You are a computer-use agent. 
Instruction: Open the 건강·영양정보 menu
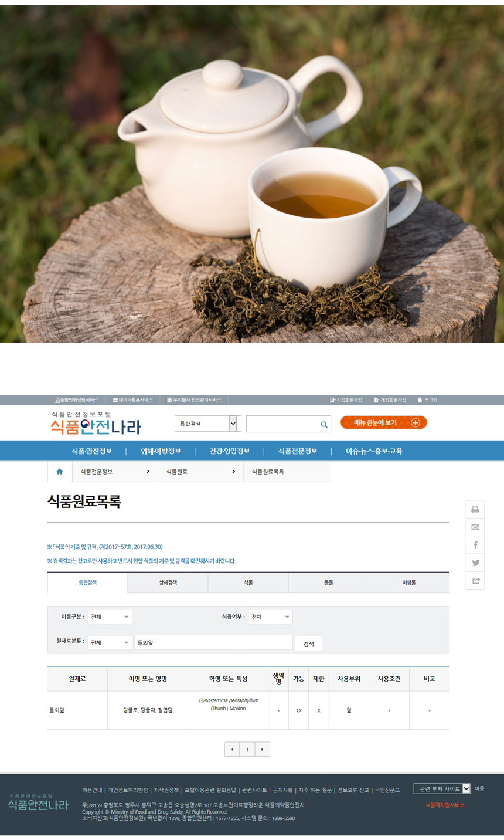pos(230,451)
